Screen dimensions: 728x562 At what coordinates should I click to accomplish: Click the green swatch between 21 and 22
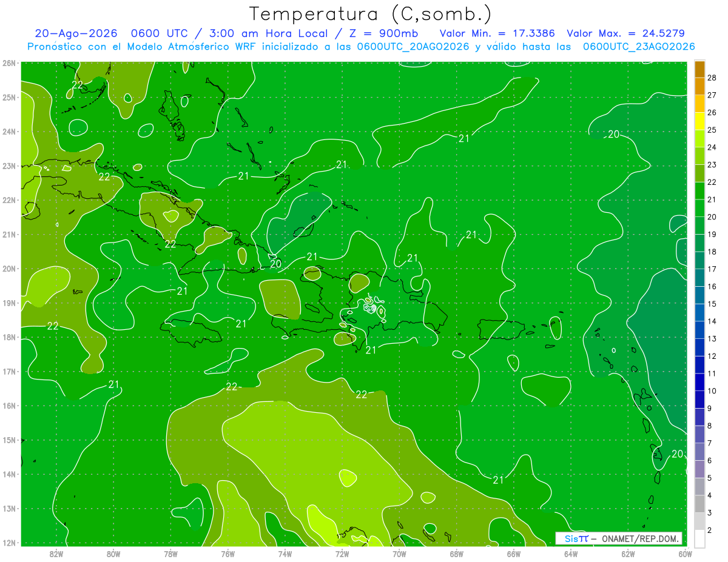699,191
